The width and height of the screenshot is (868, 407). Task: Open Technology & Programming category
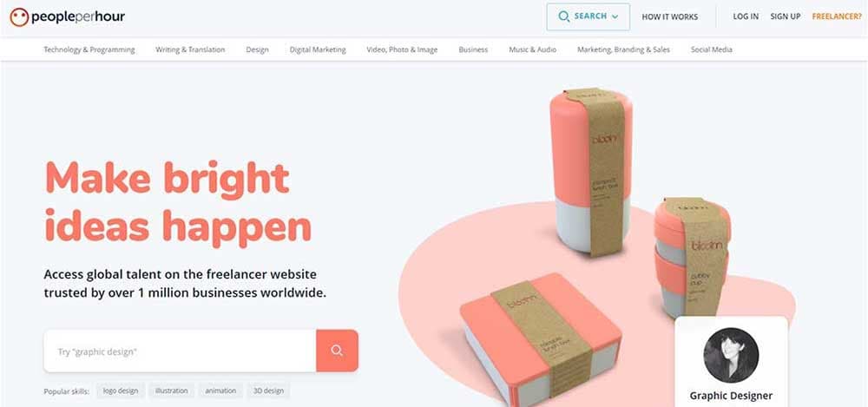[x=89, y=49]
